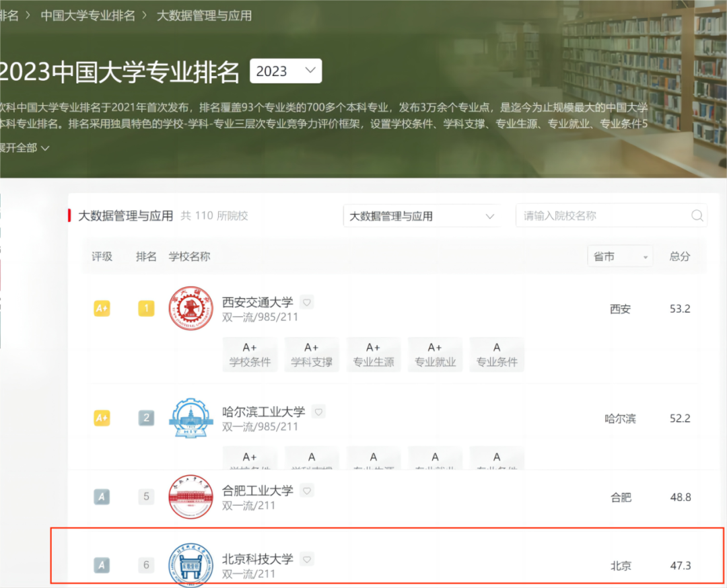Open the 2023 year dropdown
The width and height of the screenshot is (727, 588).
point(285,71)
